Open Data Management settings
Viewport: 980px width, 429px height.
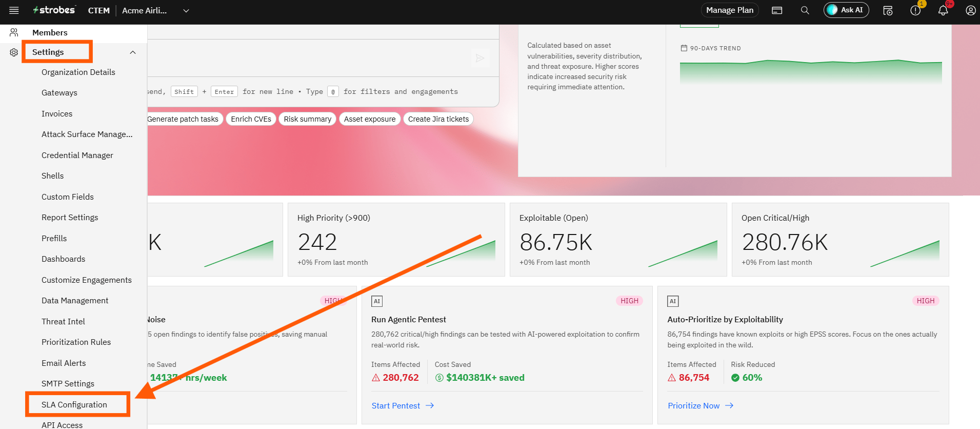(75, 301)
